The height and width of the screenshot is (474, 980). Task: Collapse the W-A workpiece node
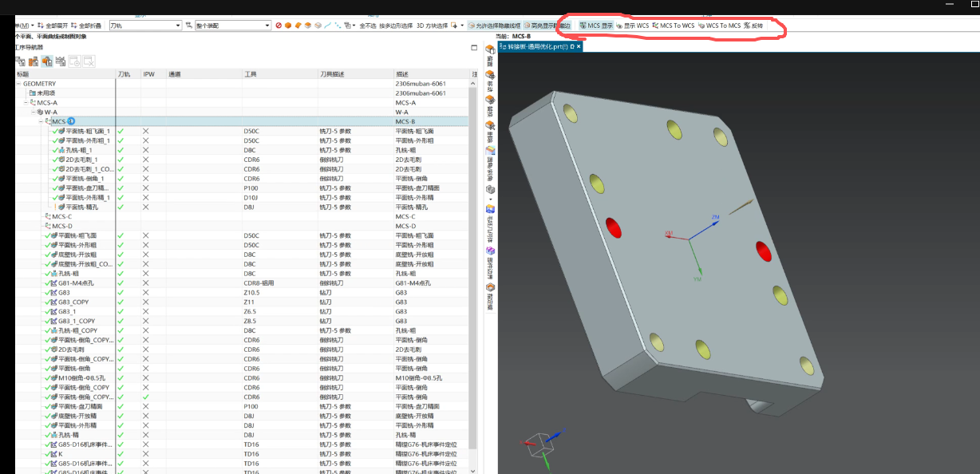(33, 113)
